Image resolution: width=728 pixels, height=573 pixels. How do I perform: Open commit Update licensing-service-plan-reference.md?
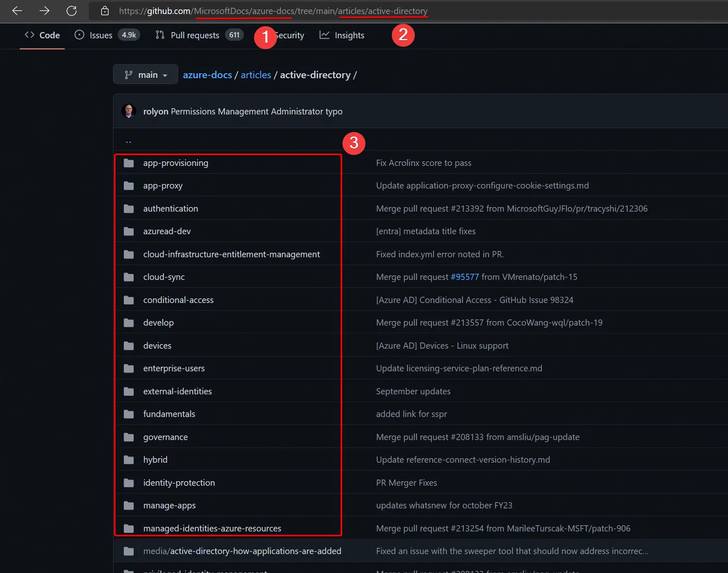click(x=459, y=368)
